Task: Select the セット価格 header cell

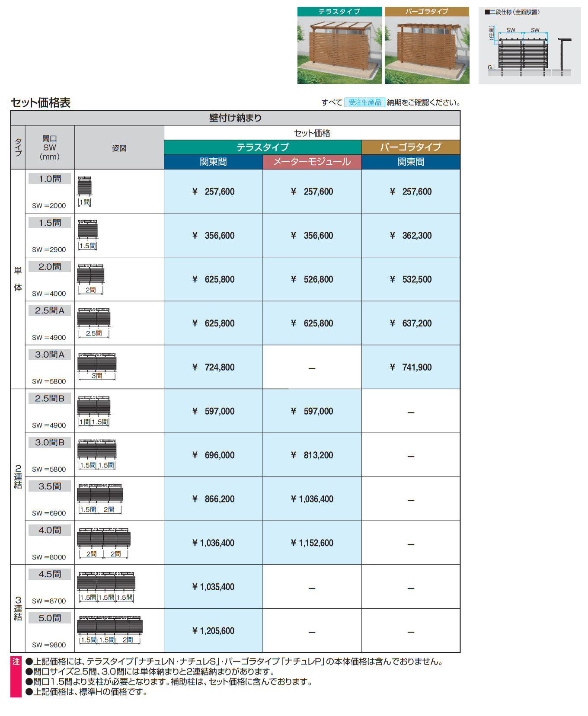Action: 312,133
